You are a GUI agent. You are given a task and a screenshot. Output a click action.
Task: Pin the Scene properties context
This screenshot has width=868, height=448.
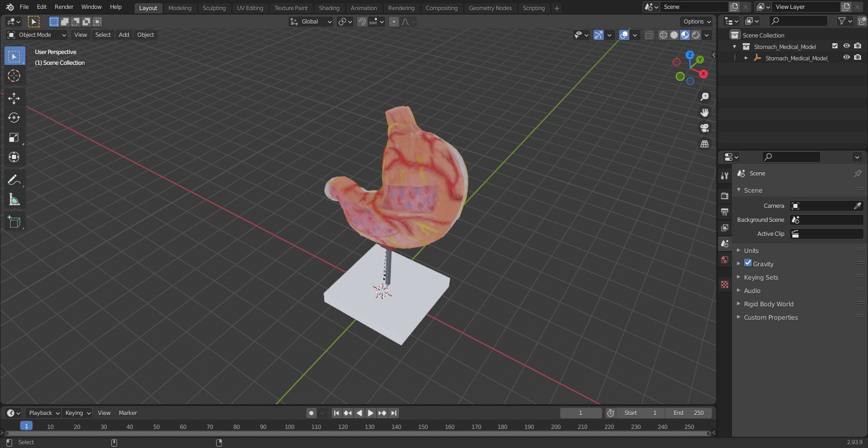coord(857,173)
